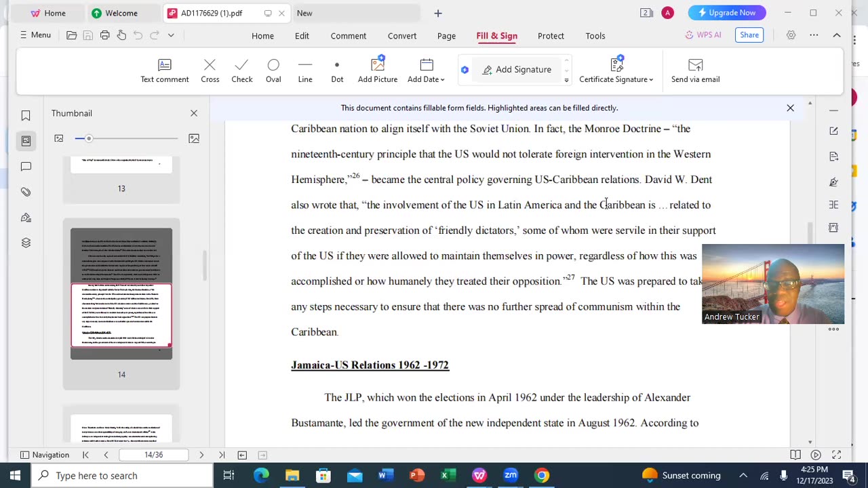Switch to the Convert tab

pyautogui.click(x=402, y=36)
